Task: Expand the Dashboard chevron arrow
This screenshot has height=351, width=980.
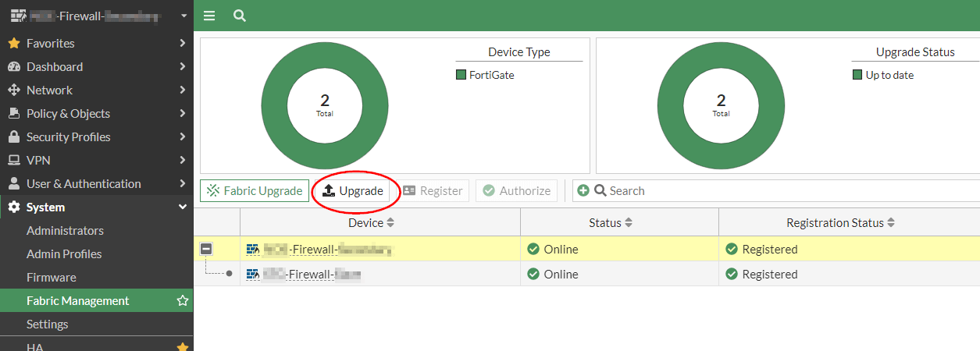Action: (x=182, y=66)
